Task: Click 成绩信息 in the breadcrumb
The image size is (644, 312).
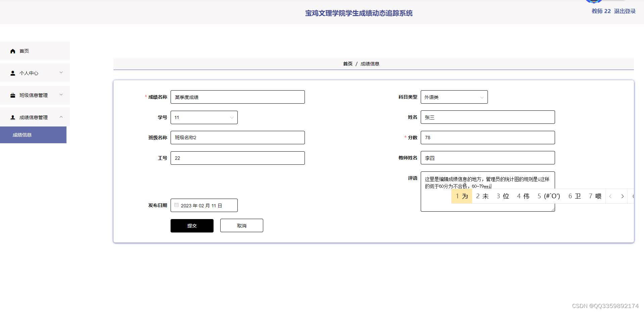Action: 370,64
